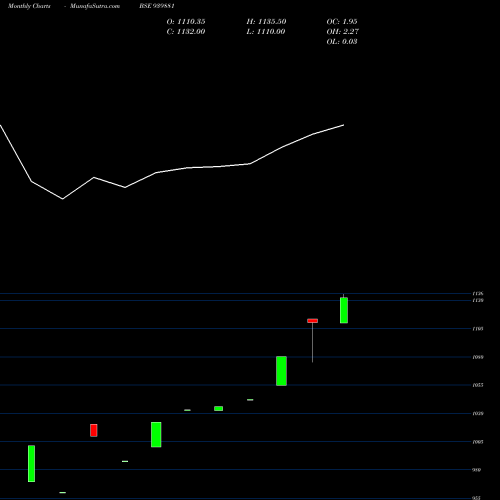Image resolution: width=500 pixels, height=500 pixels.
Task: Click the red candle with no wick near the left
Action: click(x=94, y=430)
